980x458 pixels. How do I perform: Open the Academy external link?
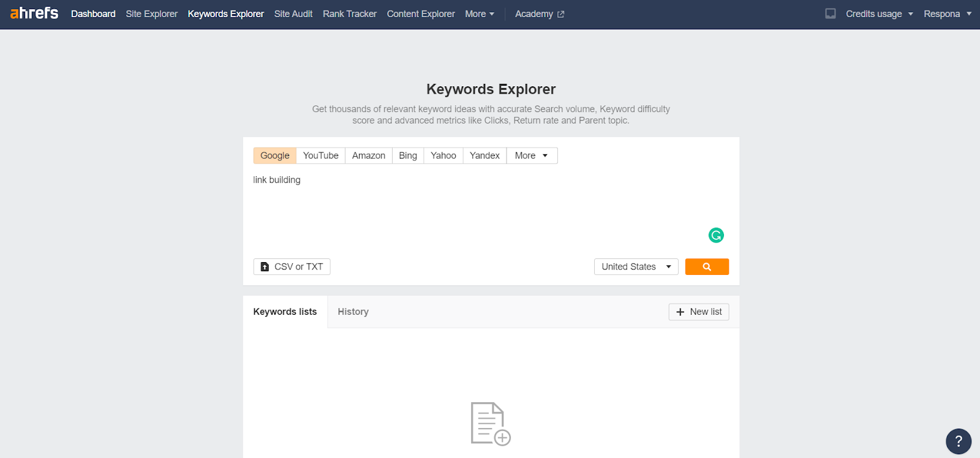[x=540, y=13]
